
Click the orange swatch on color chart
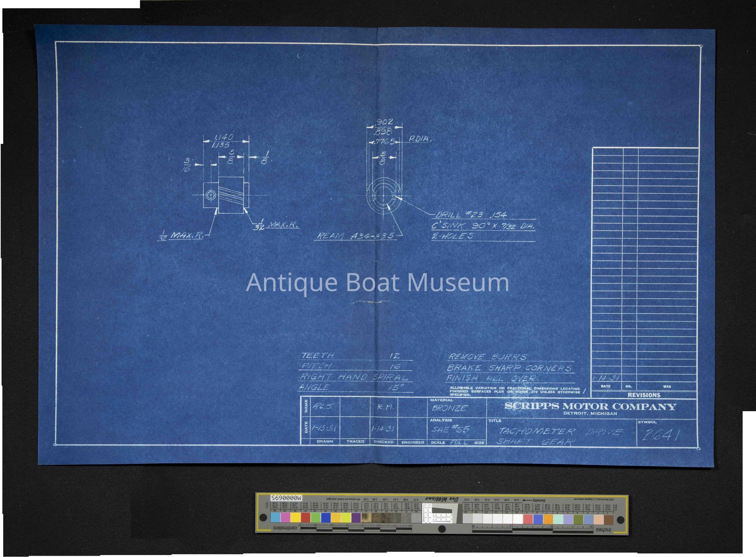click(x=548, y=519)
